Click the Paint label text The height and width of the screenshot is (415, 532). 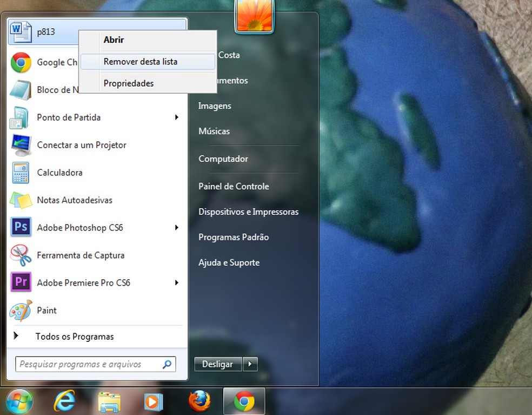point(47,311)
